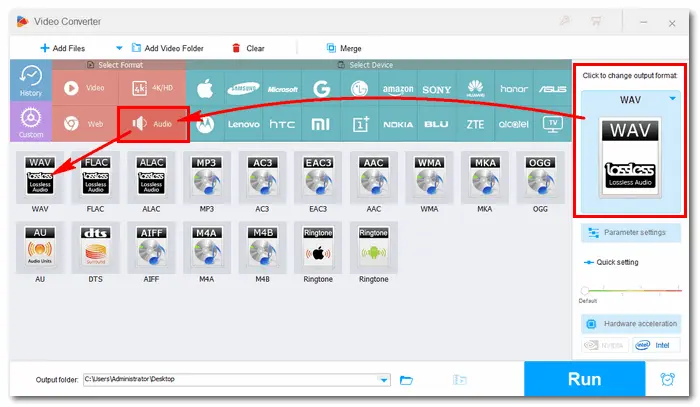700x407 pixels.
Task: Choose the AIFF audio format
Action: 151,247
